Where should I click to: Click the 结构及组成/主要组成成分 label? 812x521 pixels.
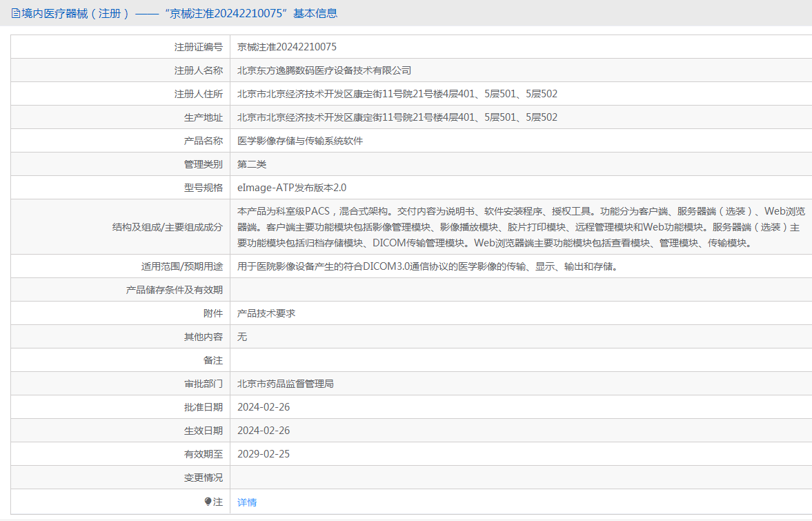coord(167,227)
